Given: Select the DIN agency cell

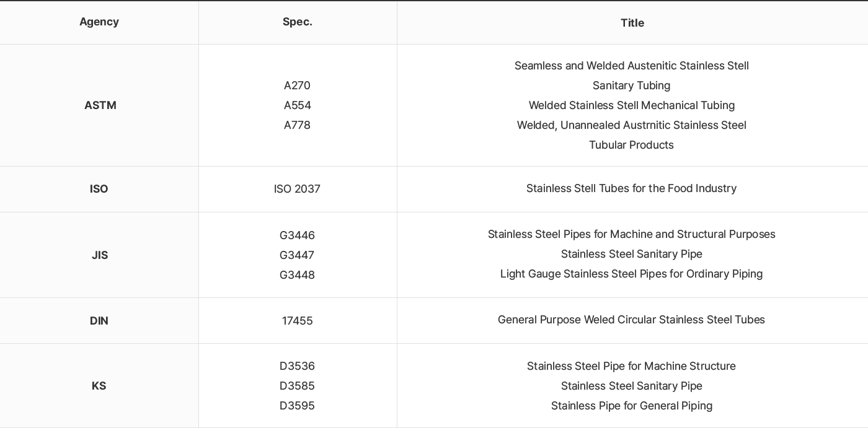Looking at the screenshot, I should coord(99,321).
